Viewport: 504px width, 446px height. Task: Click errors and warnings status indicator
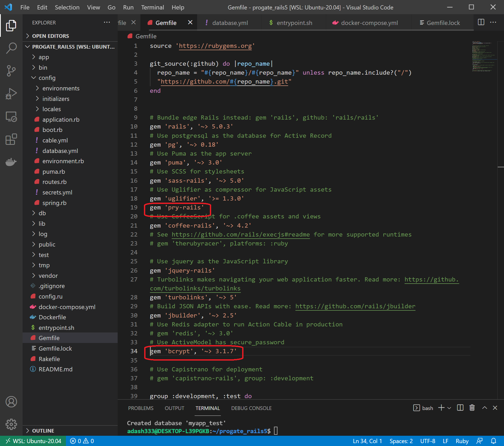click(82, 441)
